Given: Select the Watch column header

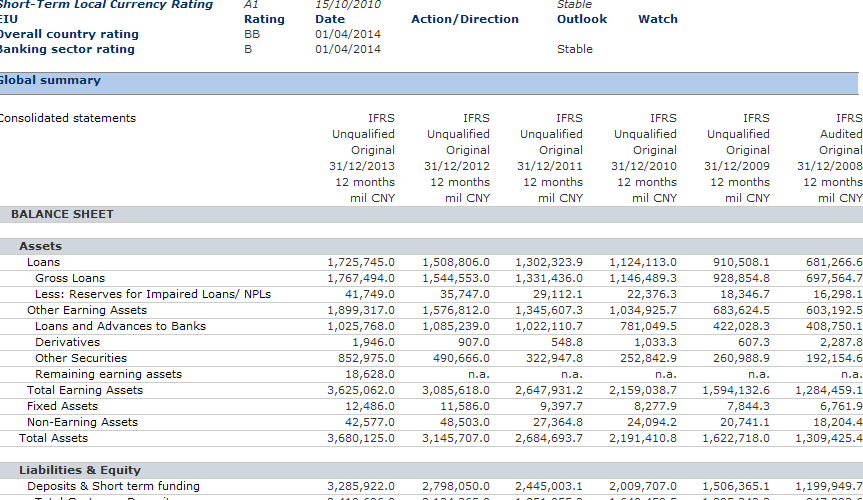Looking at the screenshot, I should tap(658, 19).
